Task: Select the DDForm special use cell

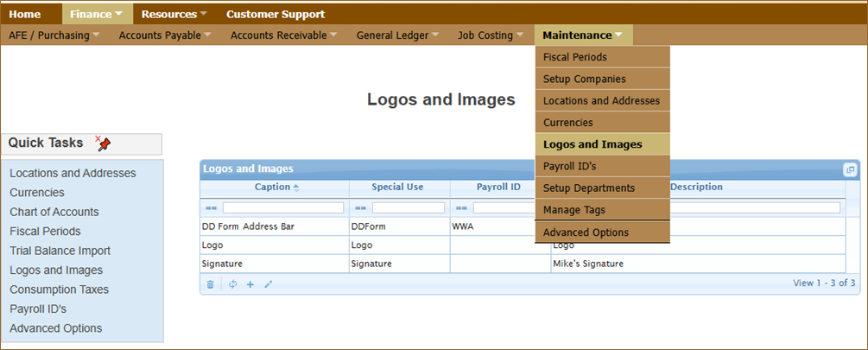Action: point(400,226)
